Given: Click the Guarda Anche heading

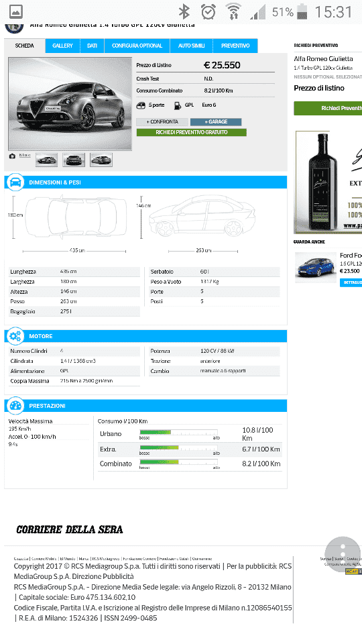Looking at the screenshot, I should 309,242.
